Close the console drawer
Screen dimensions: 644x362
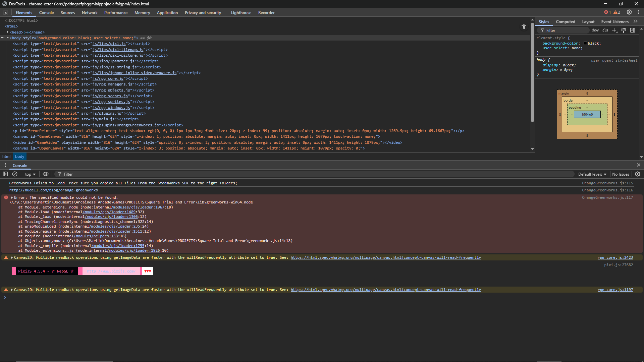(639, 165)
